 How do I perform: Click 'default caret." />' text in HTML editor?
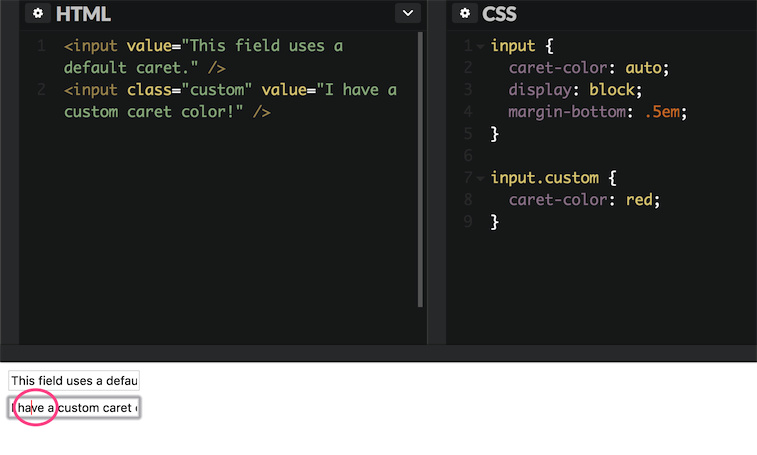click(x=145, y=68)
